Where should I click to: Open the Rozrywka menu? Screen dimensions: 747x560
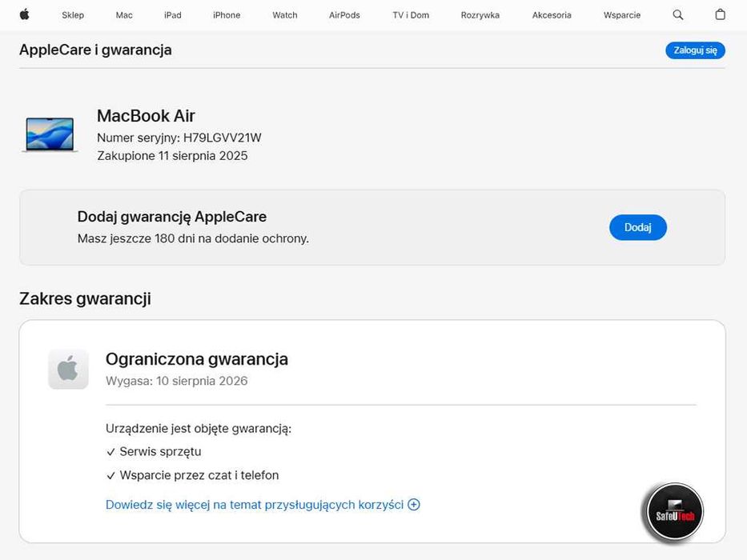tap(480, 15)
